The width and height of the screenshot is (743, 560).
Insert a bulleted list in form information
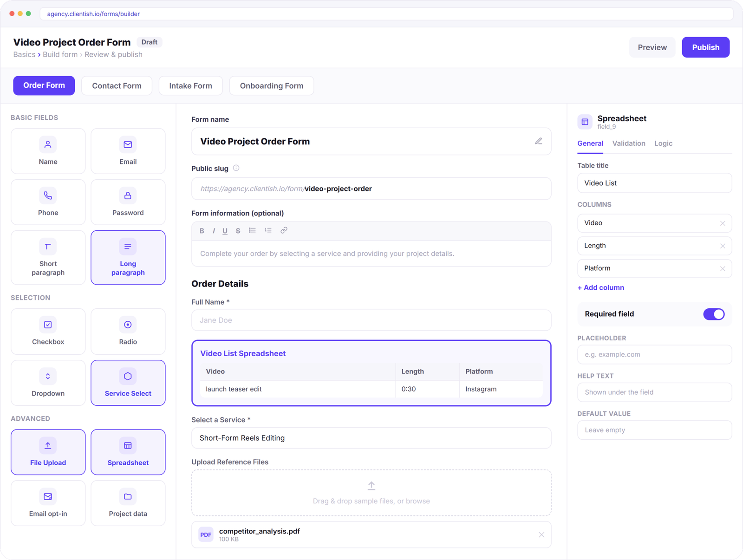252,230
